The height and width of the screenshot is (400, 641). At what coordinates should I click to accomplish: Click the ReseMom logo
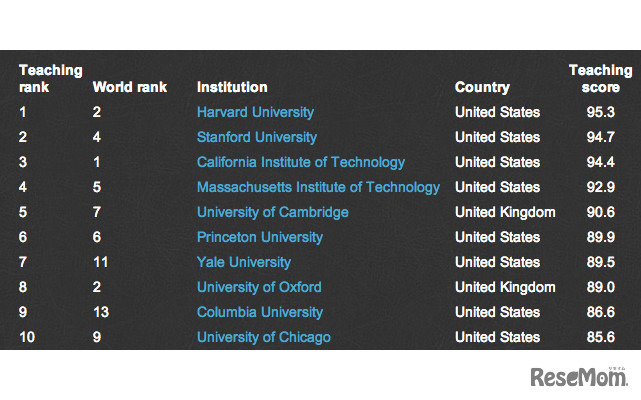coord(579,377)
